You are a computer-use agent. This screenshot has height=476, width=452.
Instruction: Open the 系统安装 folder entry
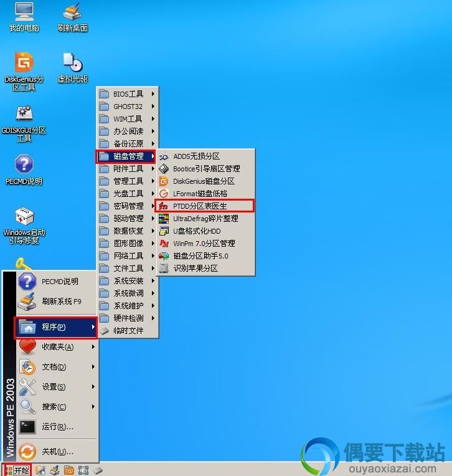click(128, 280)
